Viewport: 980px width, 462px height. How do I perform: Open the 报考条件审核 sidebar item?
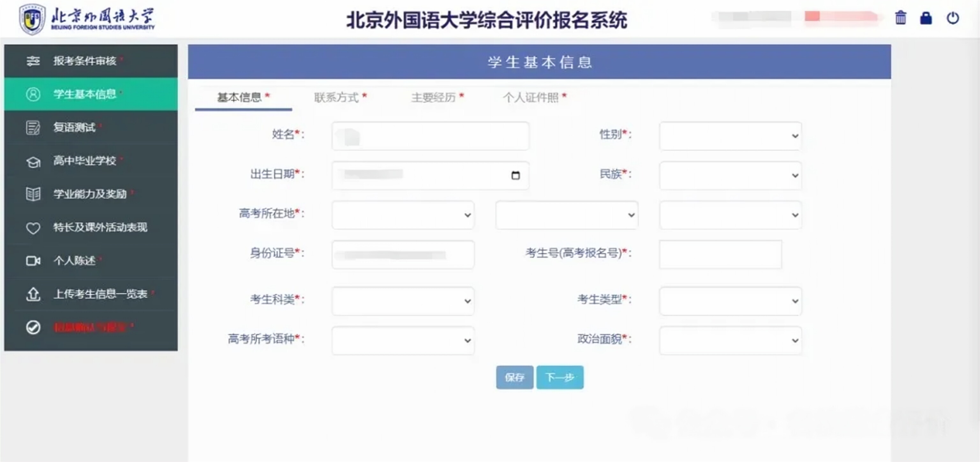pos(91,61)
